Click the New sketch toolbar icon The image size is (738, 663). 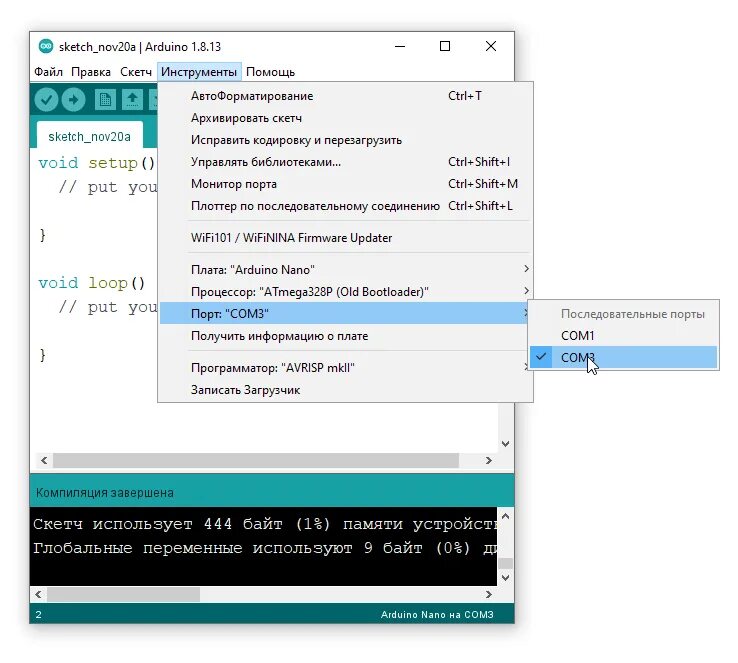[x=105, y=100]
